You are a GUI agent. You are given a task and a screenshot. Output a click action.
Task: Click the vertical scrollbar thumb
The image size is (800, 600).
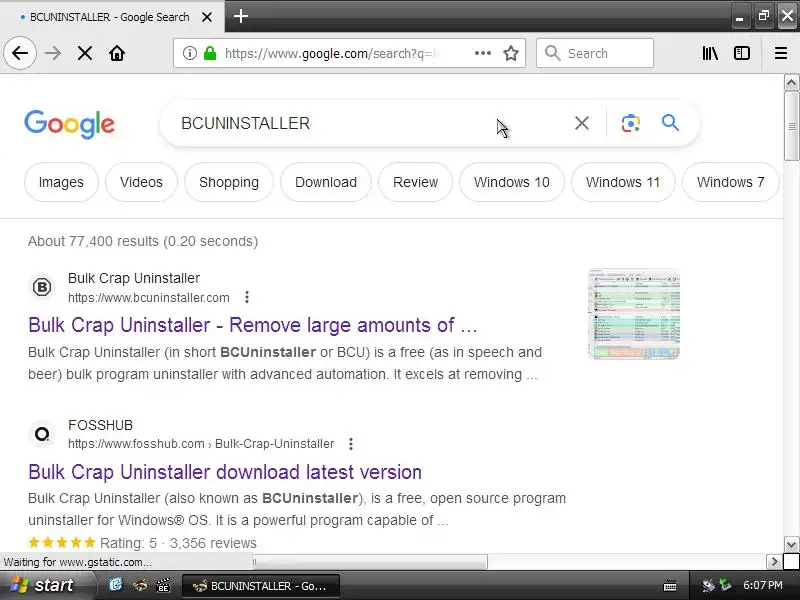(791, 126)
